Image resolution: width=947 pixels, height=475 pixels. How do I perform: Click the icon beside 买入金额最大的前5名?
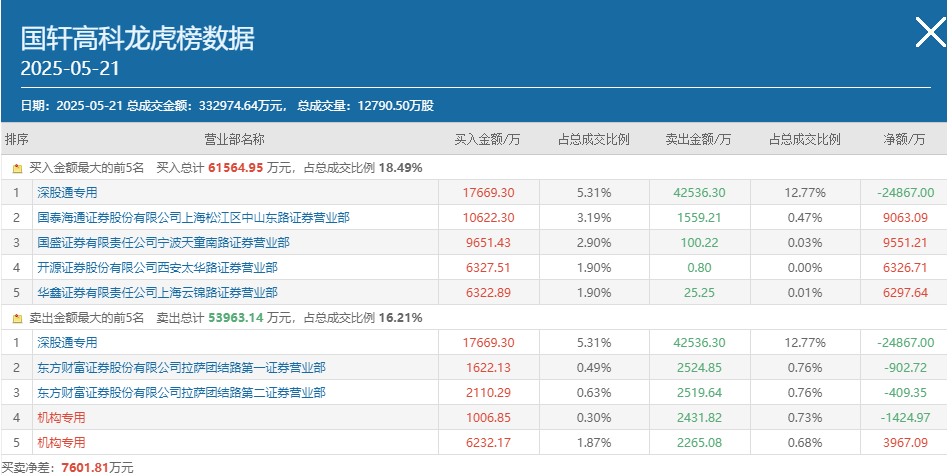pyautogui.click(x=17, y=169)
